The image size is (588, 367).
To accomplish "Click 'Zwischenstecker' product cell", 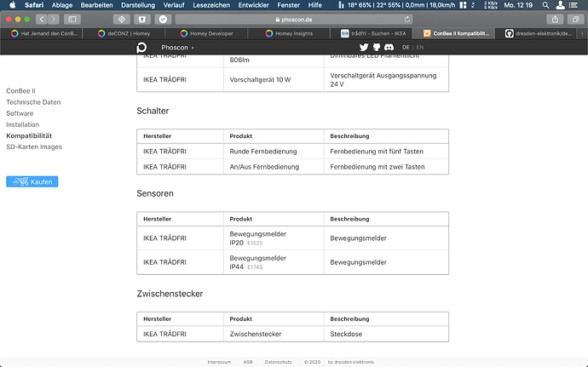I will coord(274,334).
